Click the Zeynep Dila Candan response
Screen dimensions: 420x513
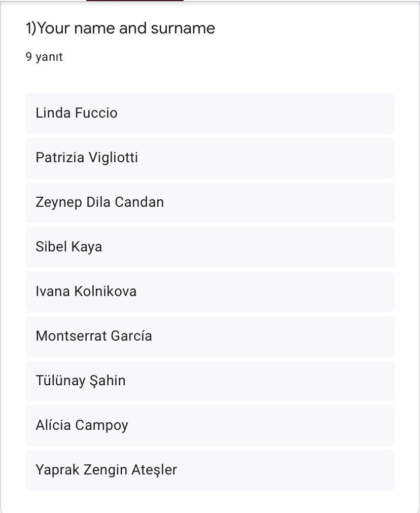click(209, 202)
